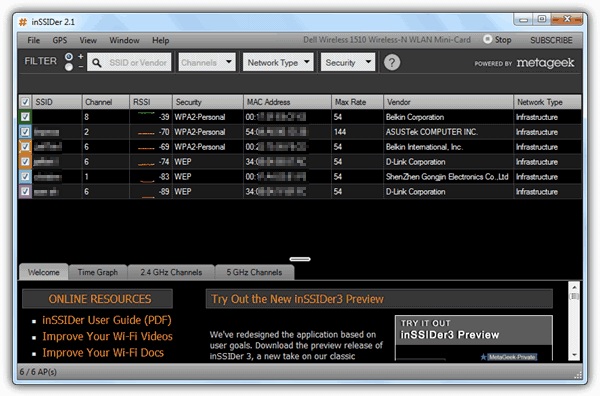Open the Channels filter dropdown
Viewport: 600px width, 396px height.
(207, 62)
